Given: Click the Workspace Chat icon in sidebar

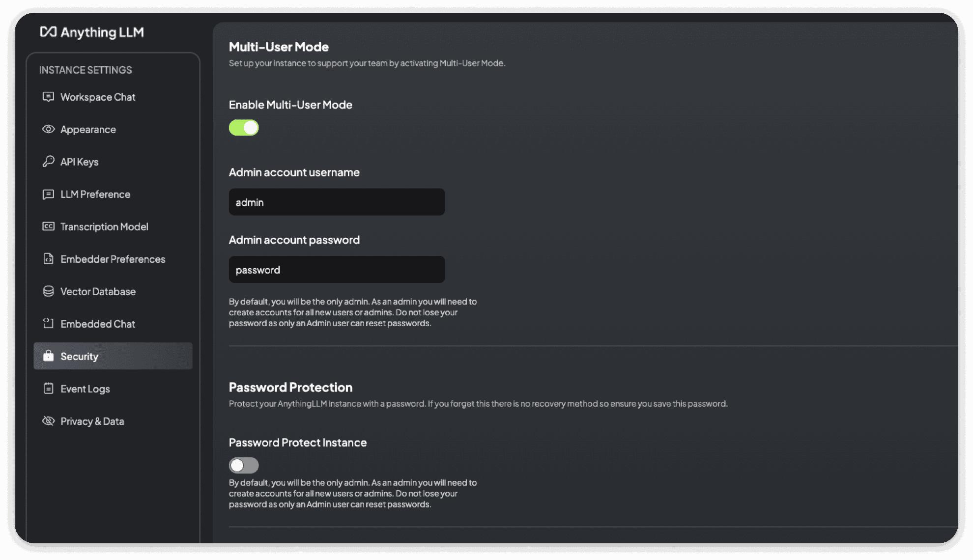Looking at the screenshot, I should (x=48, y=97).
